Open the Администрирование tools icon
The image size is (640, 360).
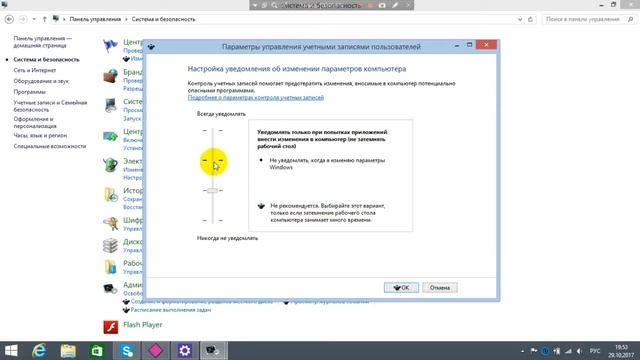[x=110, y=289]
